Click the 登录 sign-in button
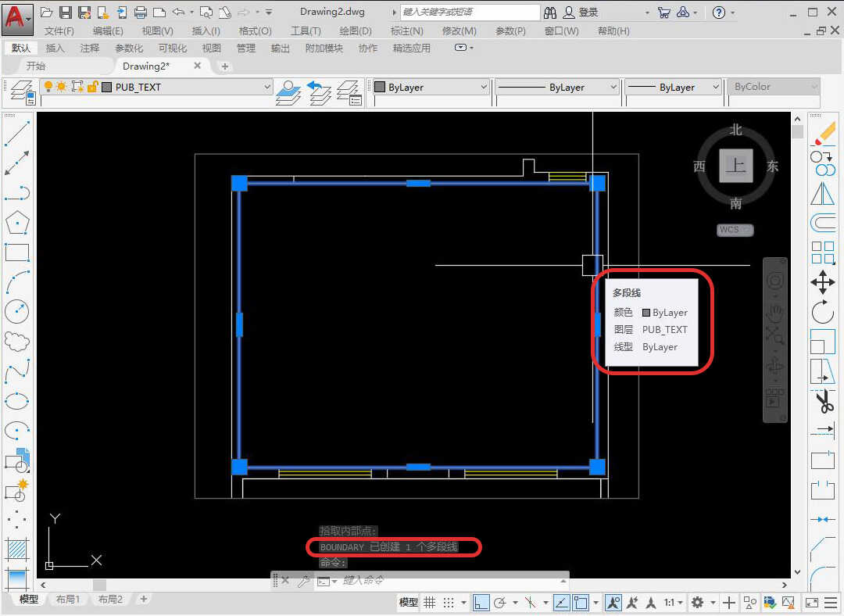This screenshot has width=844, height=616. click(581, 12)
